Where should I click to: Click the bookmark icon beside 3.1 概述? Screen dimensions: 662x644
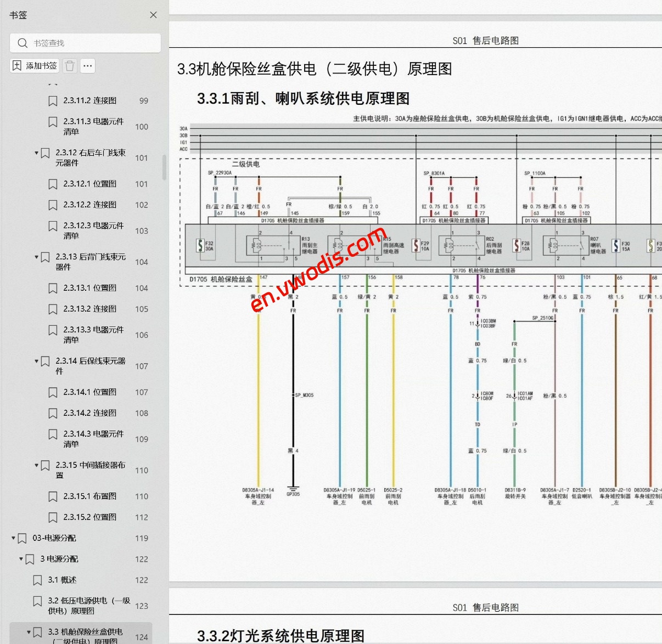pos(37,580)
